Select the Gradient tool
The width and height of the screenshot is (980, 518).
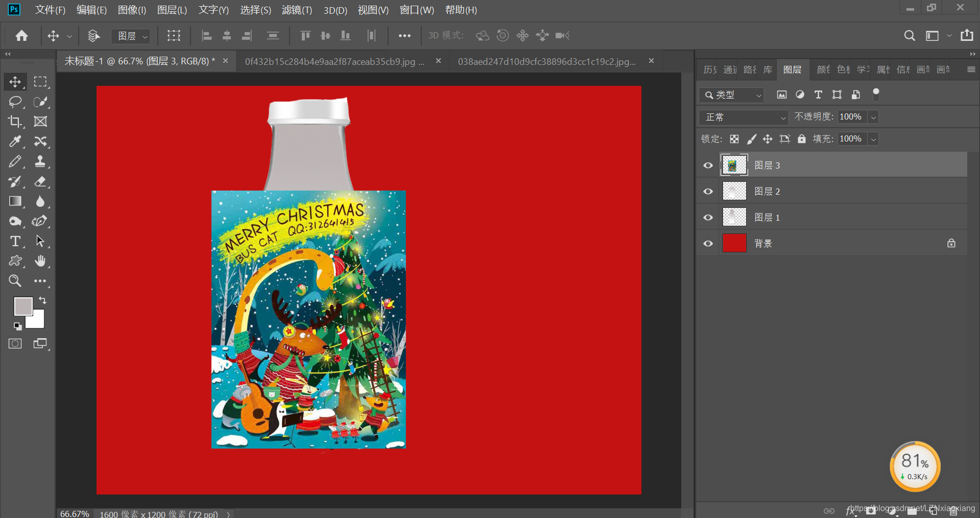15,201
